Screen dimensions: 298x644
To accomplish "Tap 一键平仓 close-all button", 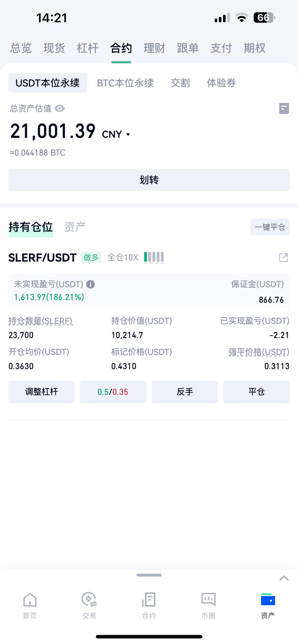I will [270, 227].
